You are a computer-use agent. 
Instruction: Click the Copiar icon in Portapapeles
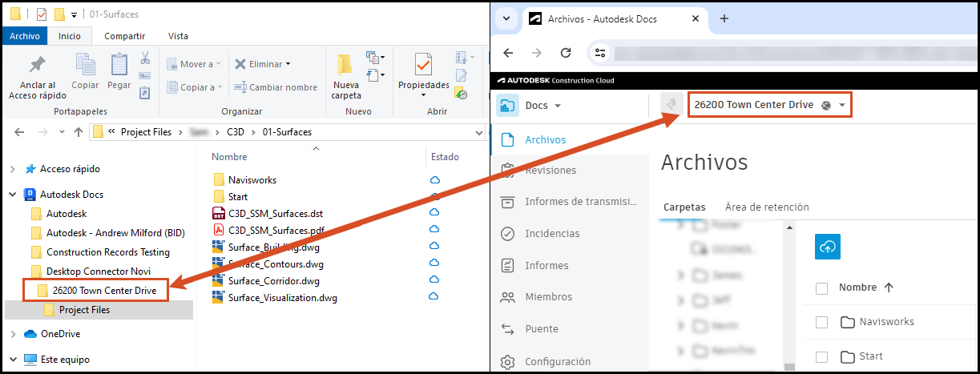[85, 64]
